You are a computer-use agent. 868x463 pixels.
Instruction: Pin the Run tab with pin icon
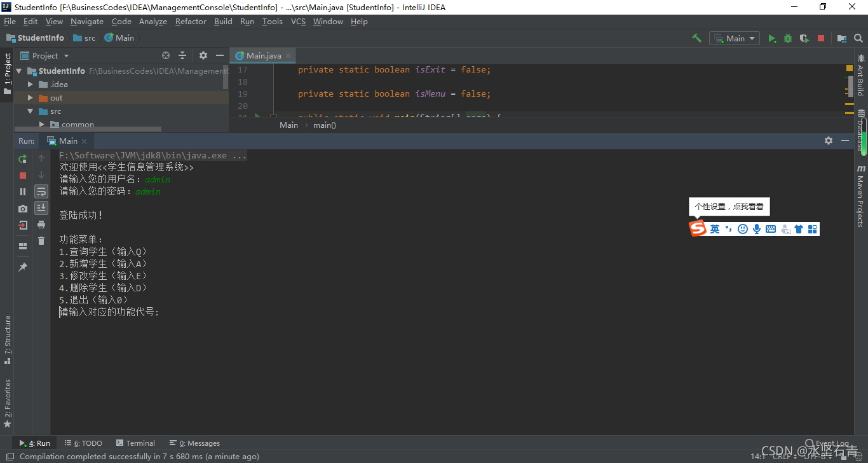click(x=23, y=267)
